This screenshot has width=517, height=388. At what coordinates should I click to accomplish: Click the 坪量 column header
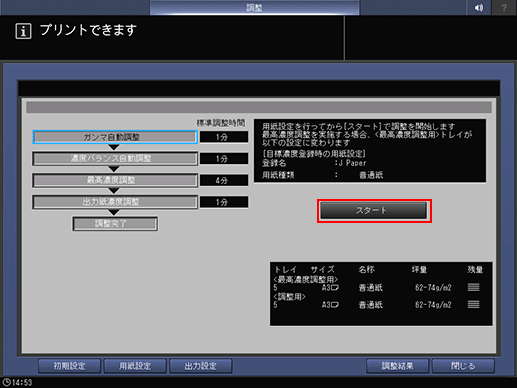click(x=419, y=269)
